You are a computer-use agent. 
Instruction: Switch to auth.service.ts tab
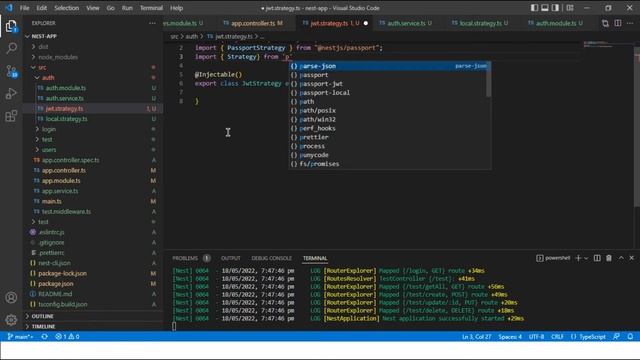pyautogui.click(x=405, y=23)
